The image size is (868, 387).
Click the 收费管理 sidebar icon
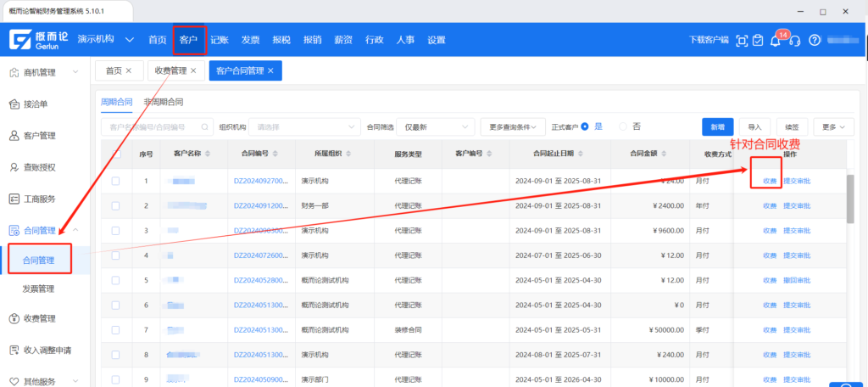pyautogui.click(x=15, y=318)
